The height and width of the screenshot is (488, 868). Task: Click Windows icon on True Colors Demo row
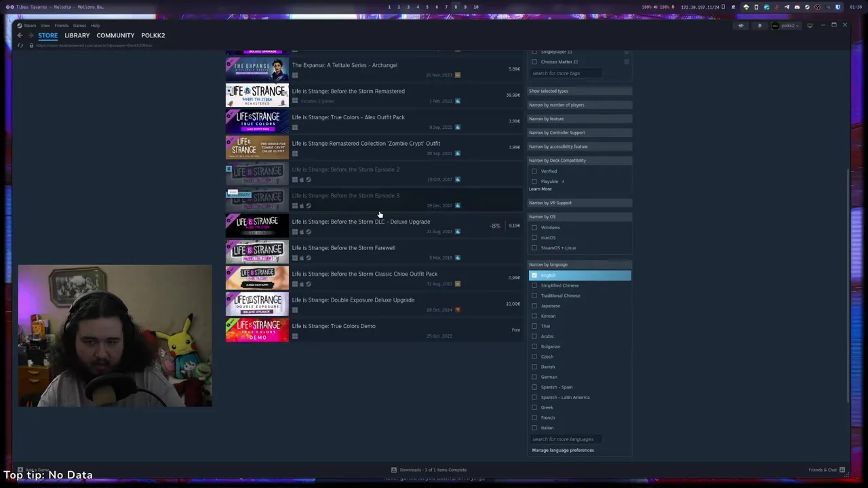tap(295, 336)
